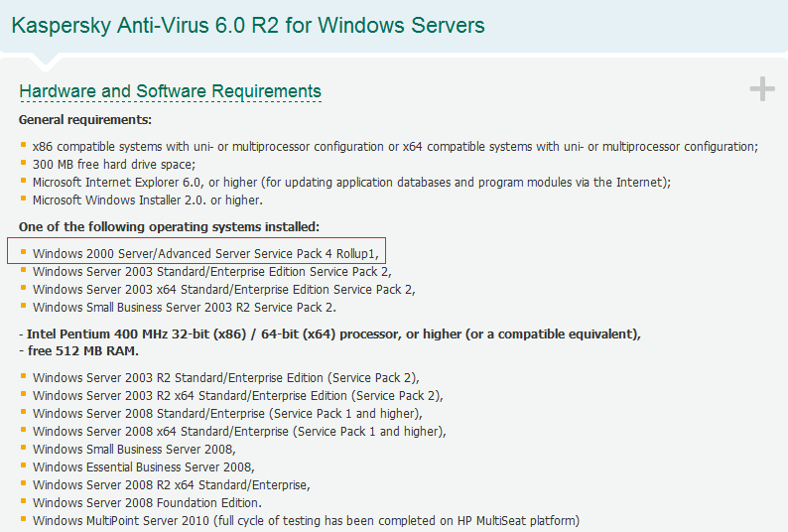
Task: Select Kaspersky Anti-Virus 6.0 R2 page title
Action: click(x=248, y=26)
